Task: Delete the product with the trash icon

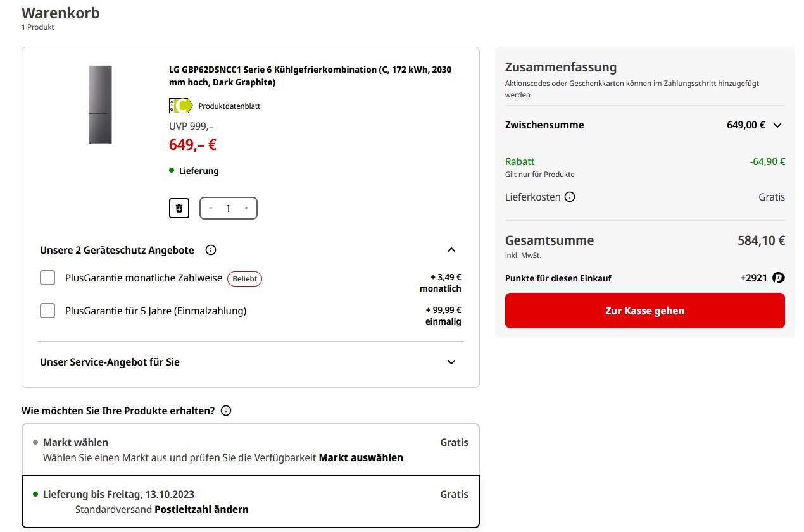Action: [x=179, y=208]
